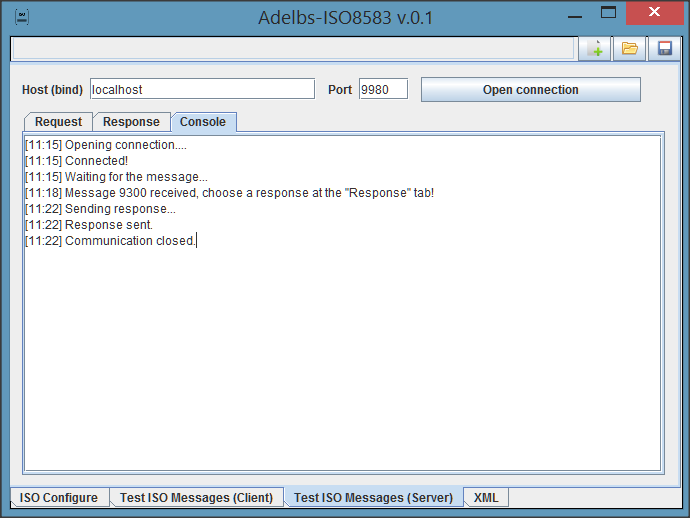Click the empty path field in top toolbar
Image resolution: width=690 pixels, height=518 pixels.
tap(293, 48)
